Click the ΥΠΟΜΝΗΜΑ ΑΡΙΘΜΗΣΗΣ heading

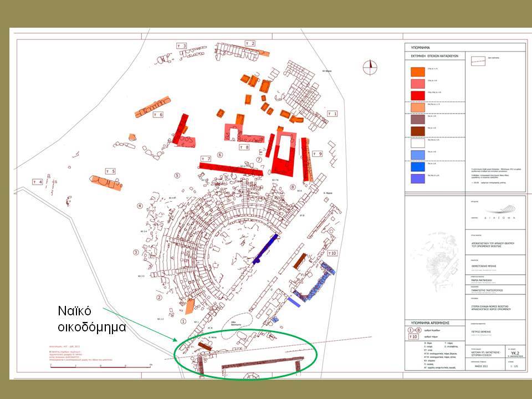pos(429,323)
